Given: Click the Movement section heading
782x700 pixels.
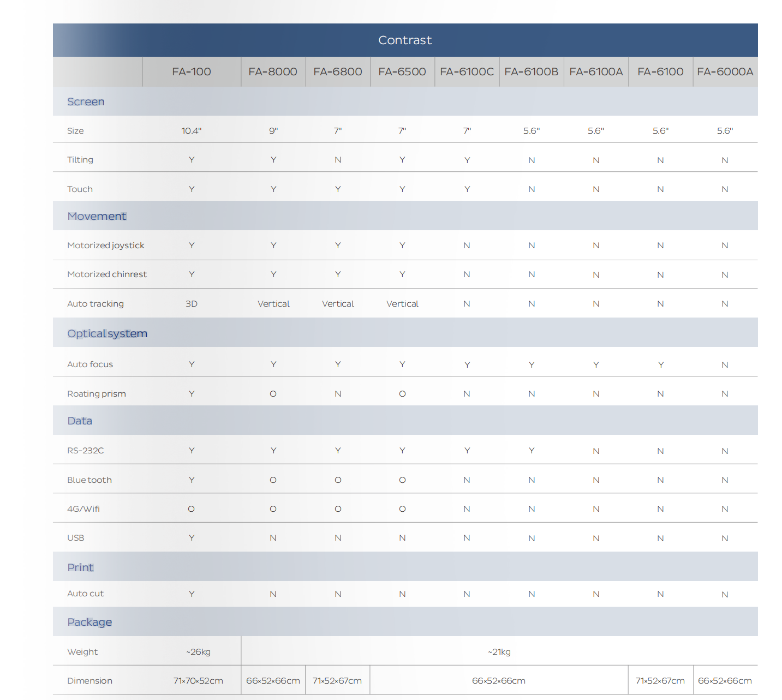Looking at the screenshot, I should coord(97,216).
